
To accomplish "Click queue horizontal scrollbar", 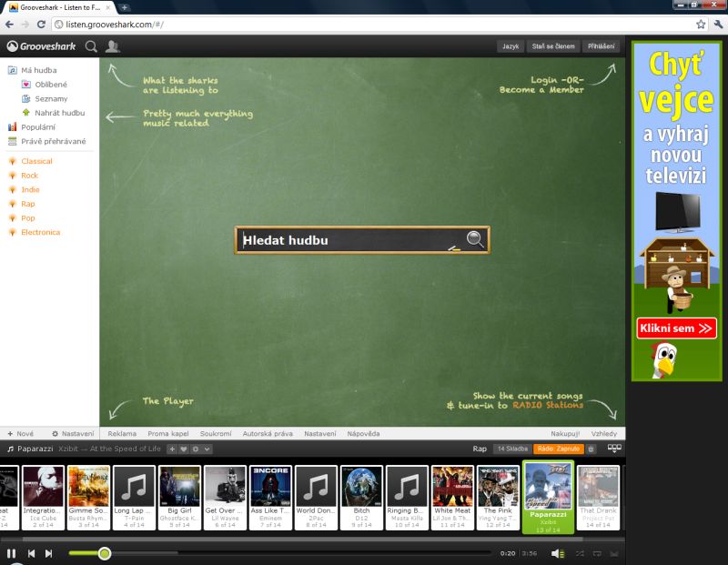I will [x=302, y=539].
